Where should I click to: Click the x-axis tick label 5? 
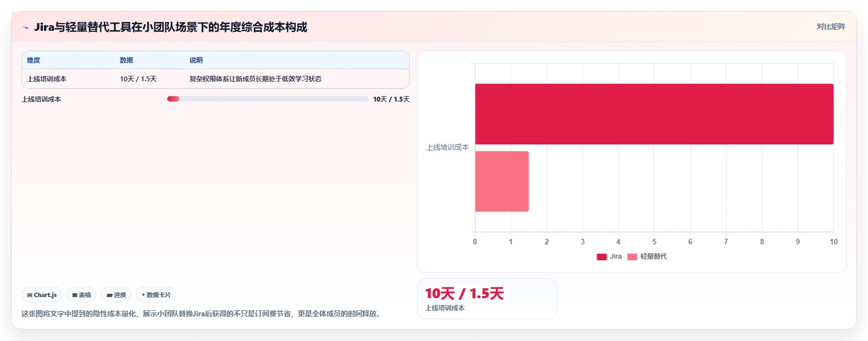[x=654, y=242]
